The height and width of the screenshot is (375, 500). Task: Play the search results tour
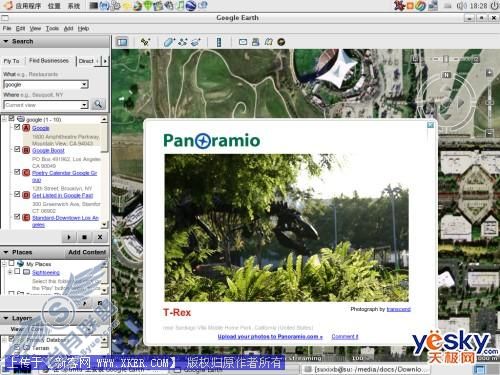coord(69,237)
